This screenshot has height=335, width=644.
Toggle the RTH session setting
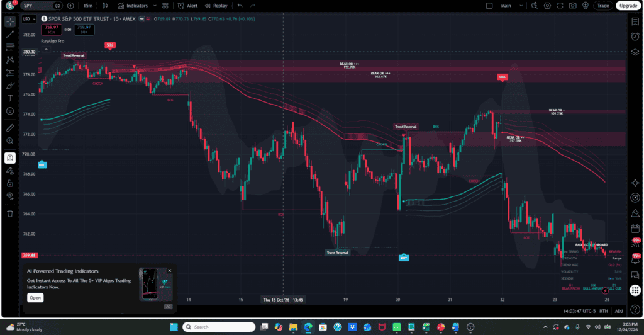[603, 311]
